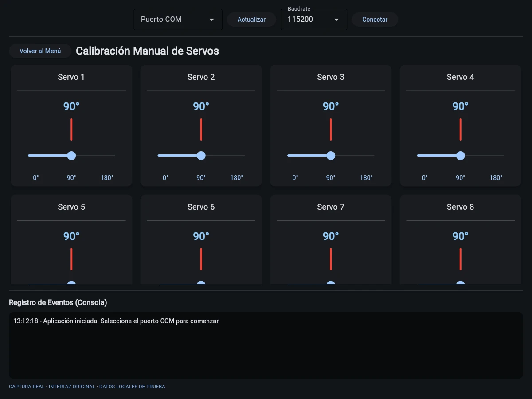
Task: Click Volver al Menú button
Action: coord(40,51)
